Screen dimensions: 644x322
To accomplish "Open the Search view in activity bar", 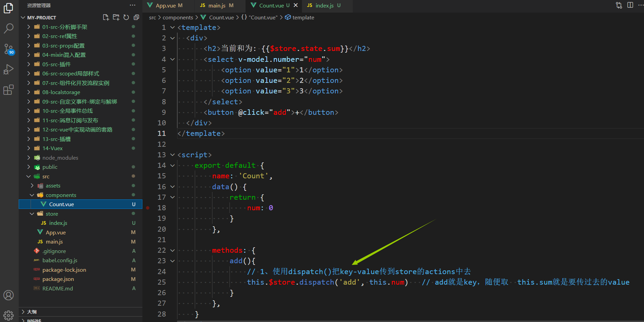I will coord(8,28).
